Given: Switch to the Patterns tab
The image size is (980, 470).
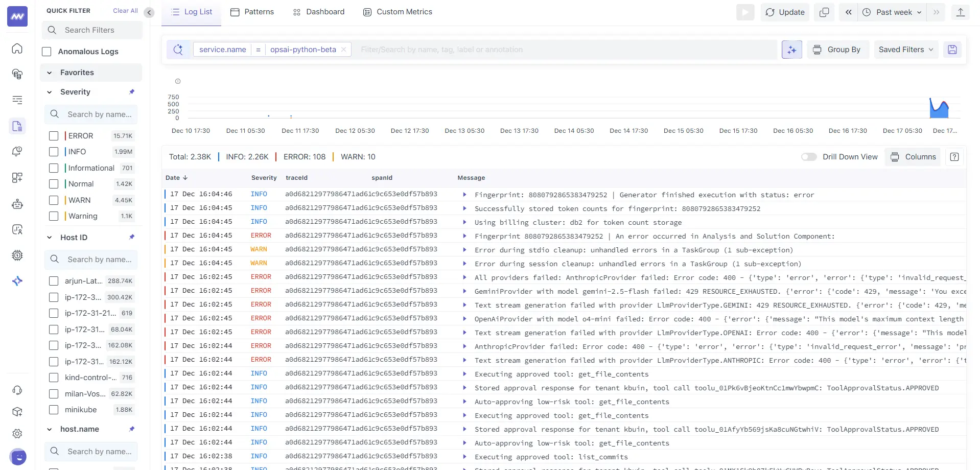Looking at the screenshot, I should coord(252,12).
